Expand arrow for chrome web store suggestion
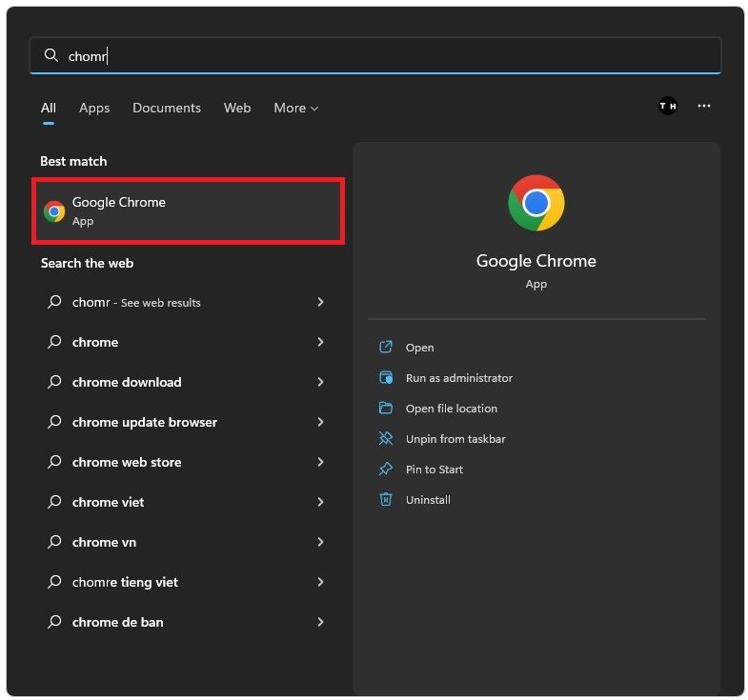The image size is (748, 700). (x=320, y=462)
